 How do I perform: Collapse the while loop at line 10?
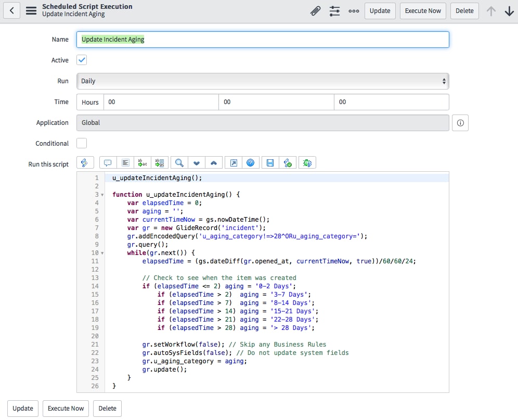pos(102,252)
